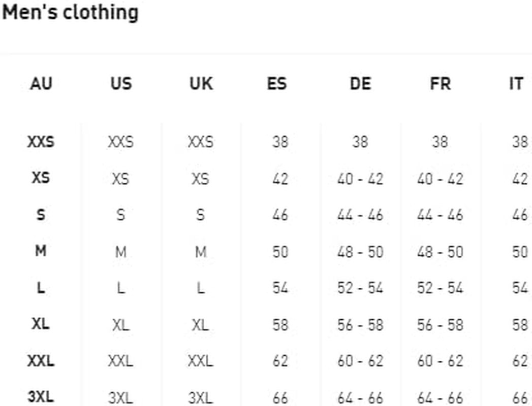Click the UK size M cell

[x=201, y=252]
